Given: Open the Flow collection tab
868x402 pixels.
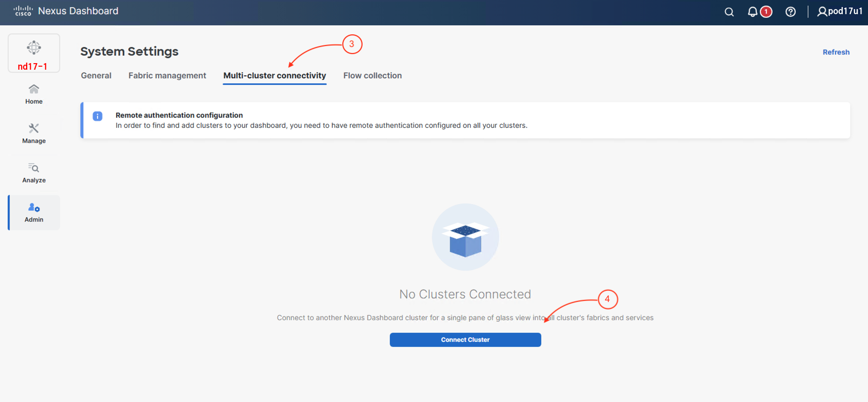Looking at the screenshot, I should pyautogui.click(x=373, y=76).
